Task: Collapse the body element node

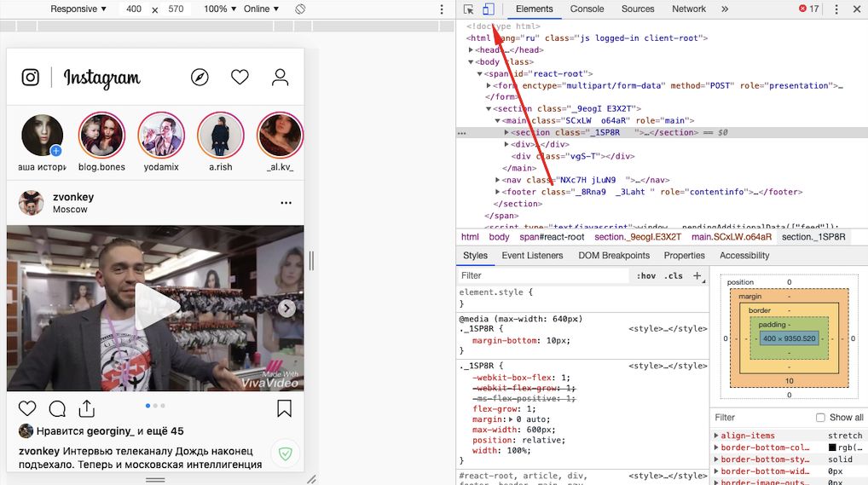Action: [471, 62]
